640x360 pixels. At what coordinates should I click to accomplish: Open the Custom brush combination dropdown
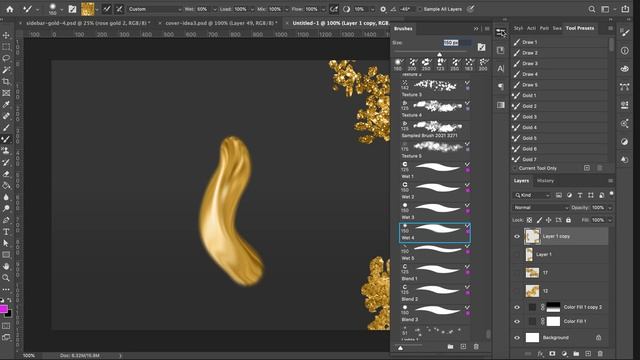154,9
